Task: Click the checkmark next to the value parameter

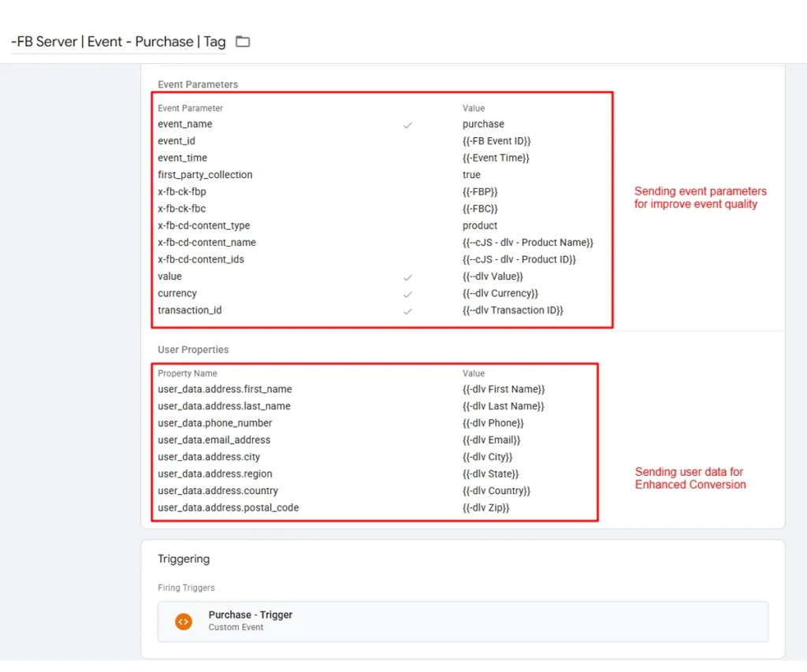Action: coord(407,277)
